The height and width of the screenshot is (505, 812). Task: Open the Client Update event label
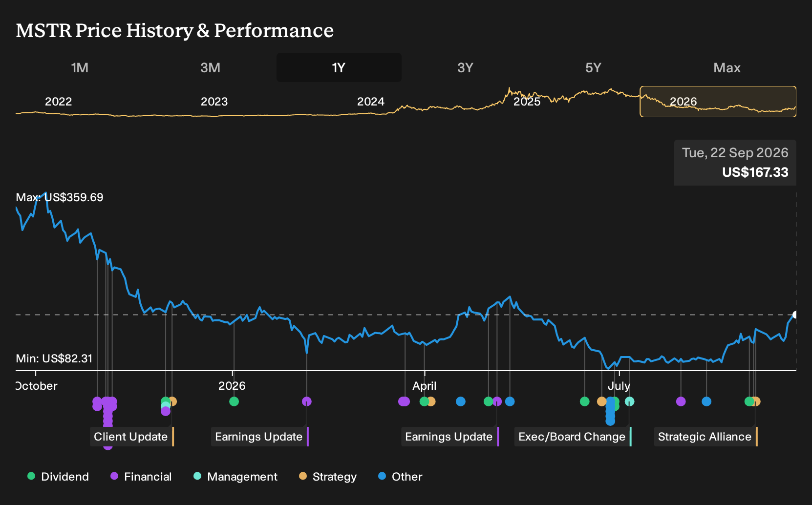(132, 437)
